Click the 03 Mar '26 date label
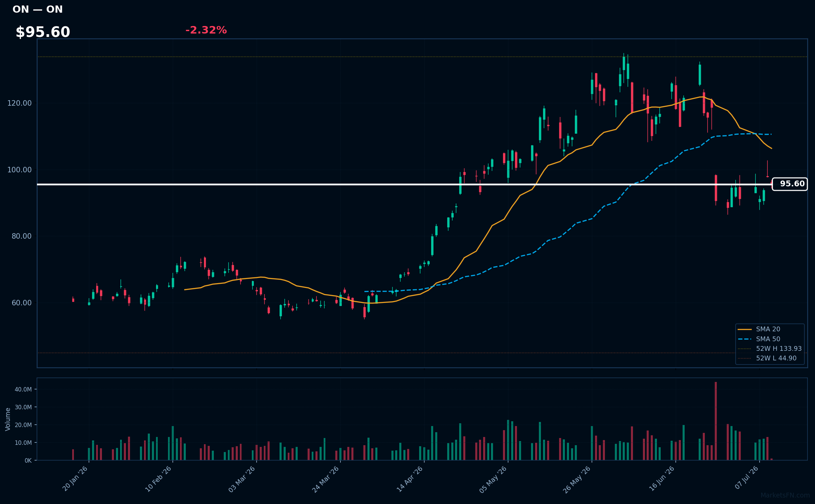This screenshot has width=815, height=504. click(242, 479)
